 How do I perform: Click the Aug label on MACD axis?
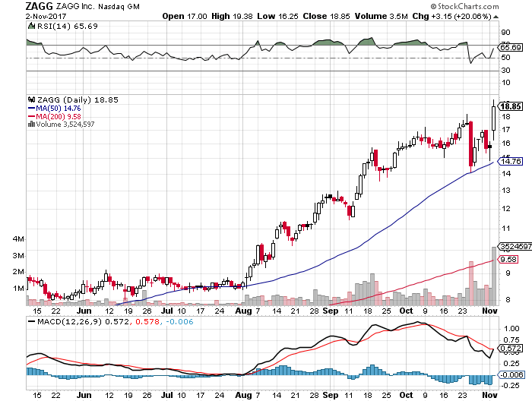[x=244, y=395]
